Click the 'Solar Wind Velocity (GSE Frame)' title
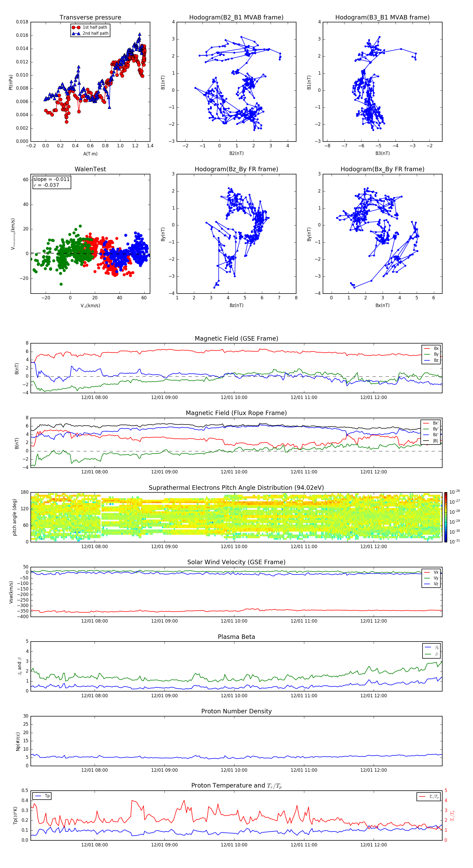Screen dimensions: 473x868 [x=236, y=562]
